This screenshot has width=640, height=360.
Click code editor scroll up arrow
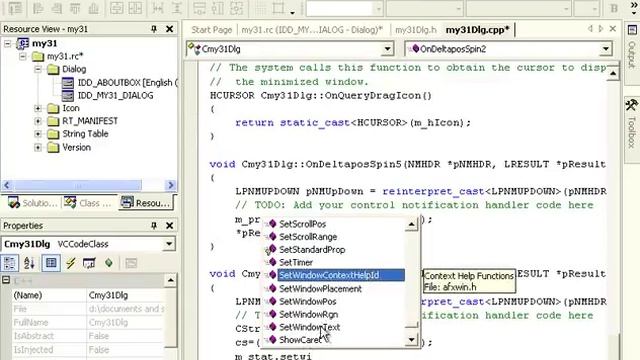tap(613, 73)
